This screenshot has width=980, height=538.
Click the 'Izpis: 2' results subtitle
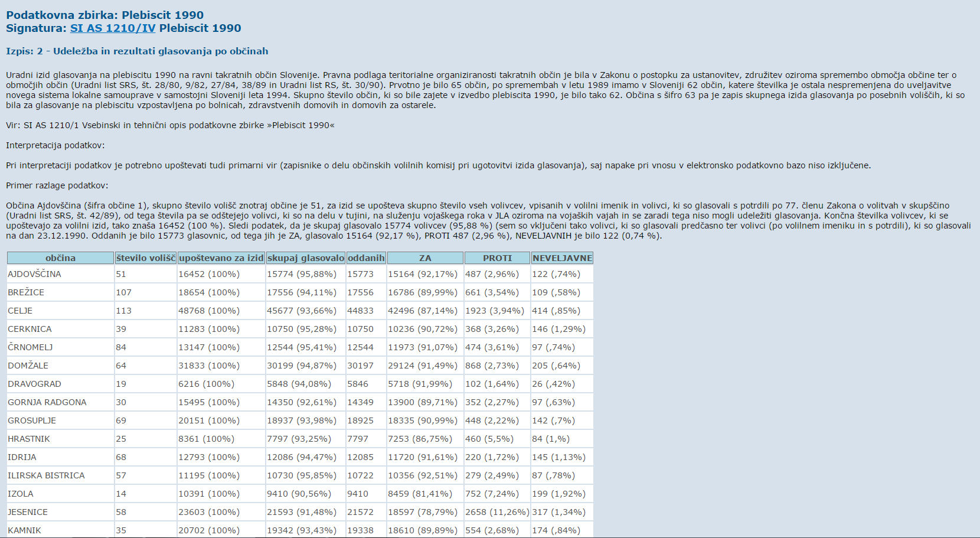137,51
